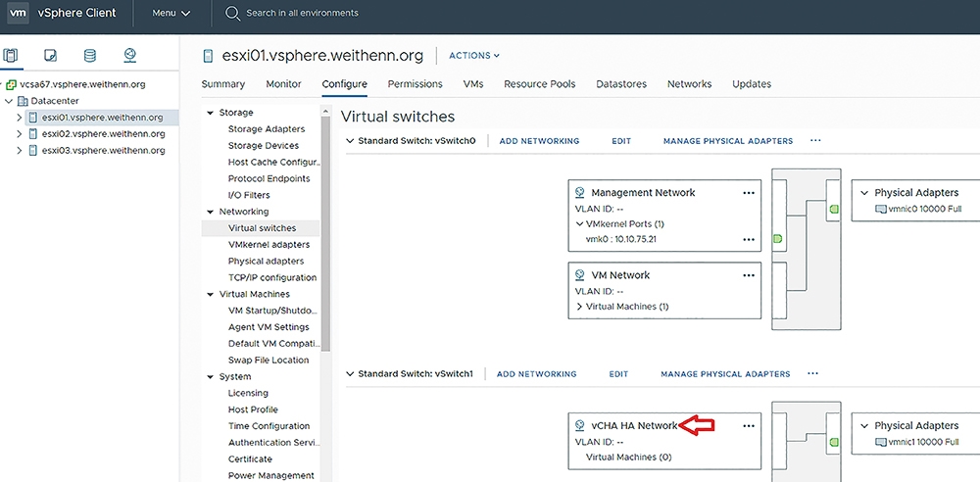Image resolution: width=980 pixels, height=482 pixels.
Task: Click the green vmnic0 uplink connector
Action: tap(834, 210)
